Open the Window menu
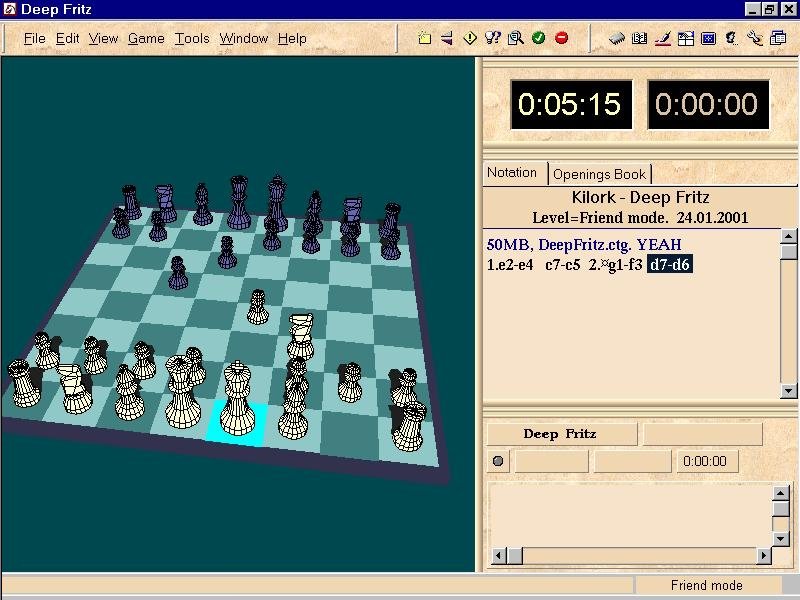The height and width of the screenshot is (600, 800). click(243, 39)
